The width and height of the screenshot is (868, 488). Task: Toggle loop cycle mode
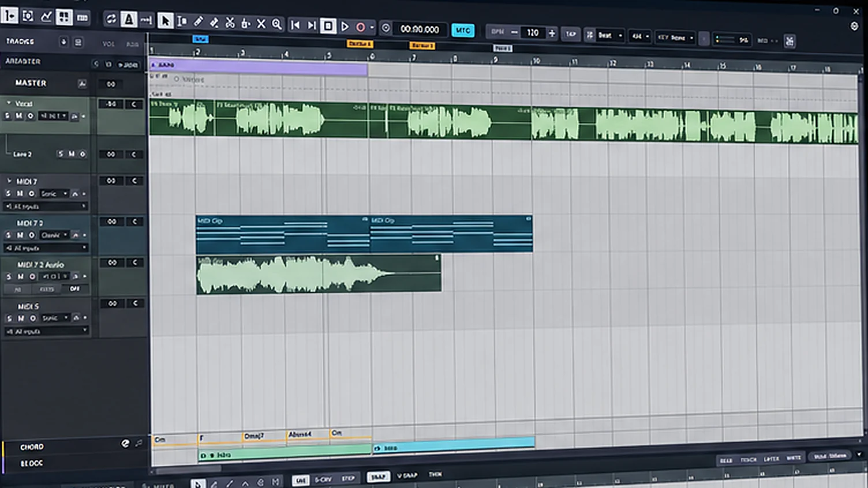tap(111, 20)
